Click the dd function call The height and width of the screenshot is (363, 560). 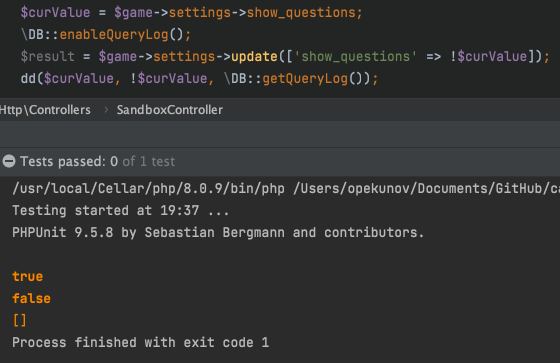[28, 78]
